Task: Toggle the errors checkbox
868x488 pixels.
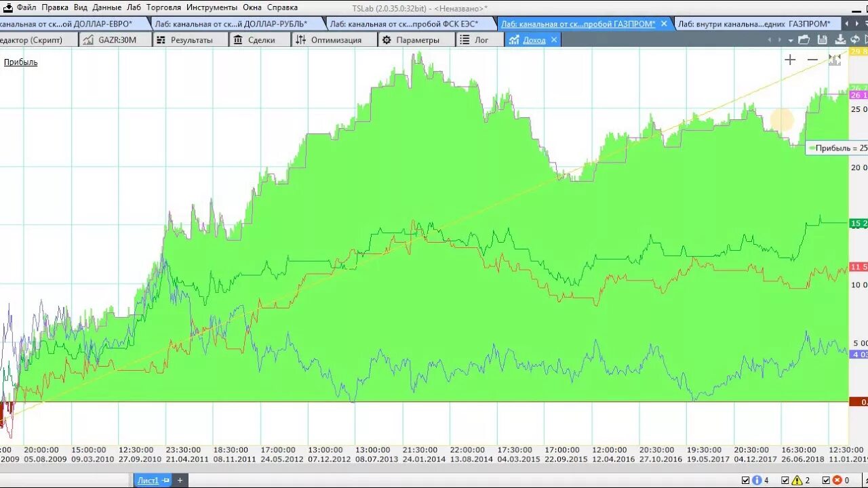Action: 825,481
